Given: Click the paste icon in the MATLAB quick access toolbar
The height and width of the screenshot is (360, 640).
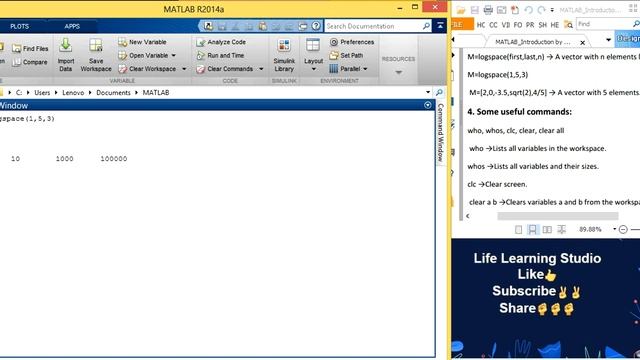Looking at the screenshot, I should [x=262, y=26].
